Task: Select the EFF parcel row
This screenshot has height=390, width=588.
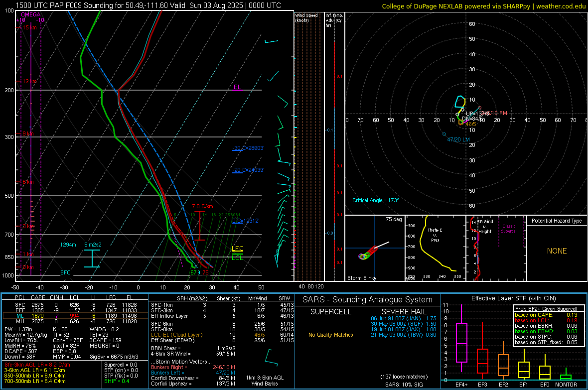Action: click(x=75, y=310)
